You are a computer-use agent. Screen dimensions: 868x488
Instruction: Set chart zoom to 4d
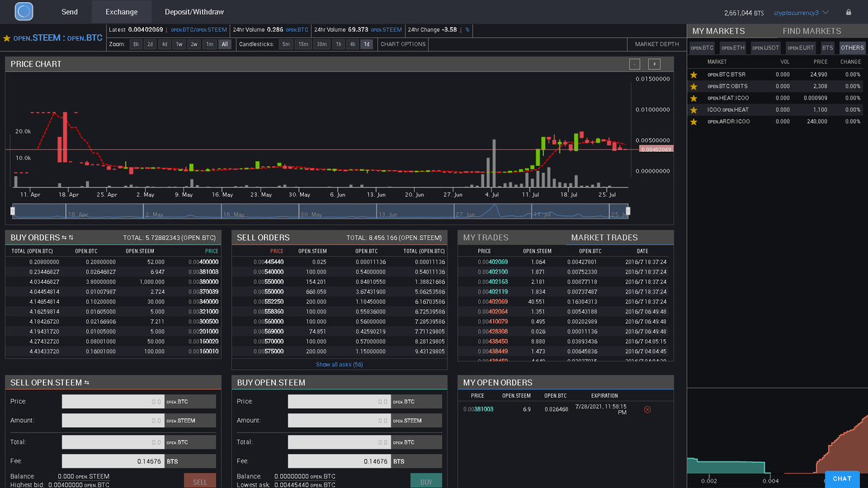pos(164,44)
